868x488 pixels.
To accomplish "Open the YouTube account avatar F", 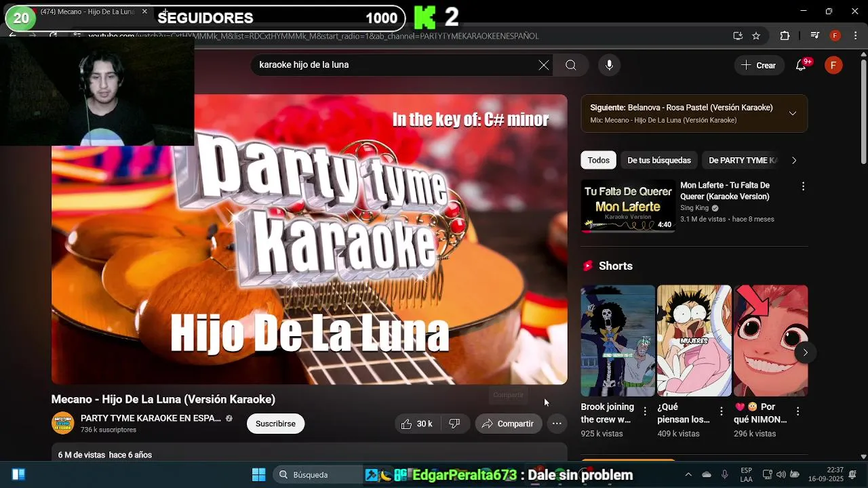I will pyautogui.click(x=833, y=65).
